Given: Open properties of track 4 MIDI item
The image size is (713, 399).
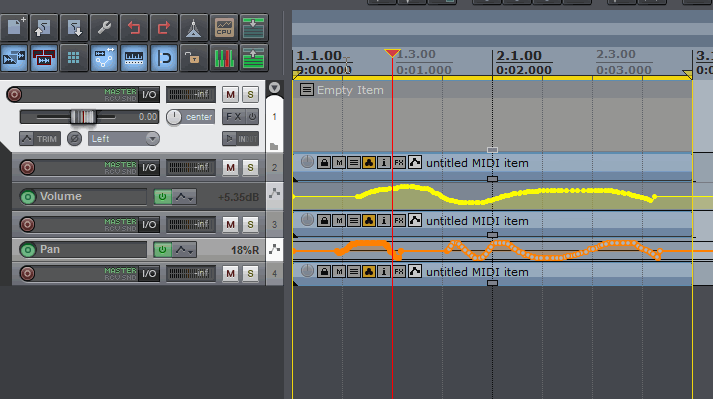Looking at the screenshot, I should click(384, 272).
